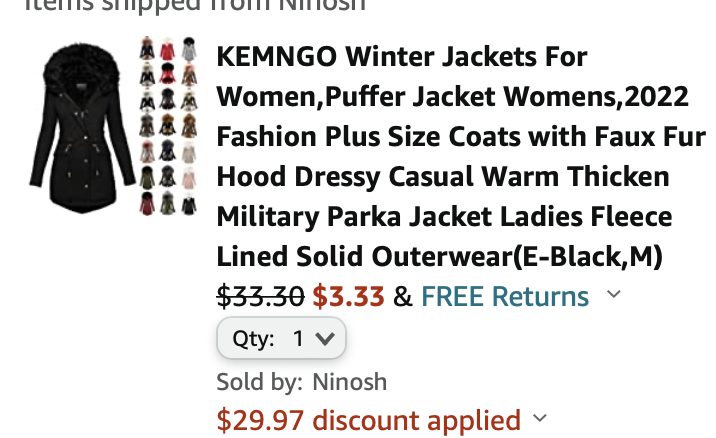Click the Items shipped from Ninosh heading
The width and height of the screenshot is (716, 438).
click(x=195, y=5)
